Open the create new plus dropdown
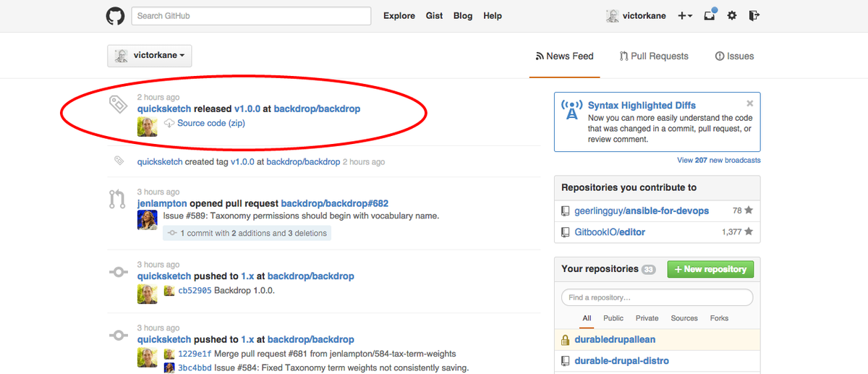 click(x=685, y=16)
